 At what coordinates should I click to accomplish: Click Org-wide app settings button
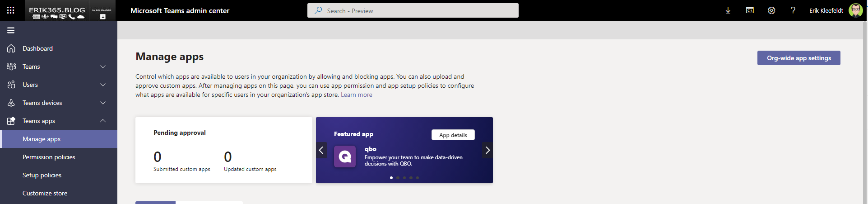click(798, 58)
